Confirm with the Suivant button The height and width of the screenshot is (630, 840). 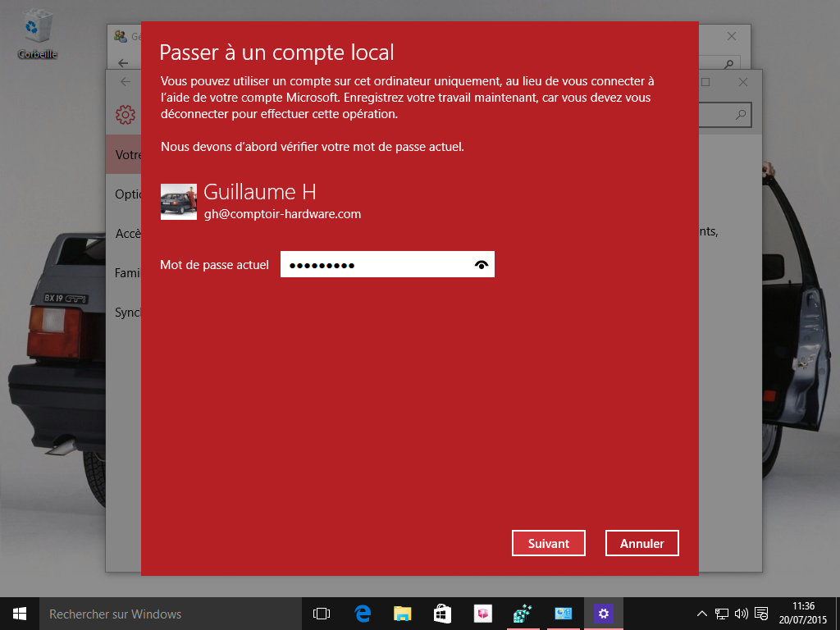coord(548,542)
